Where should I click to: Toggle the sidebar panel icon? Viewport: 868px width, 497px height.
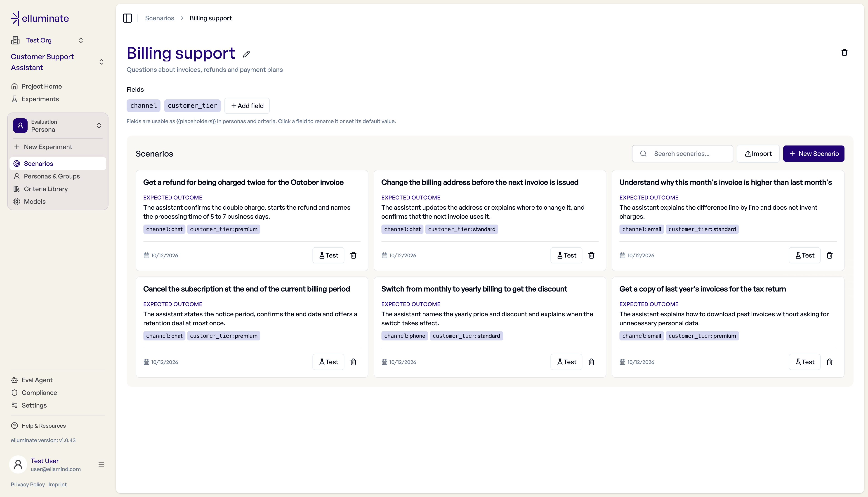(x=127, y=18)
